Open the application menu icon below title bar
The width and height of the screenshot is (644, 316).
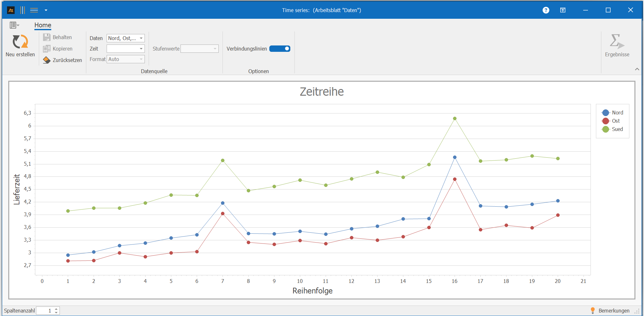click(x=14, y=25)
